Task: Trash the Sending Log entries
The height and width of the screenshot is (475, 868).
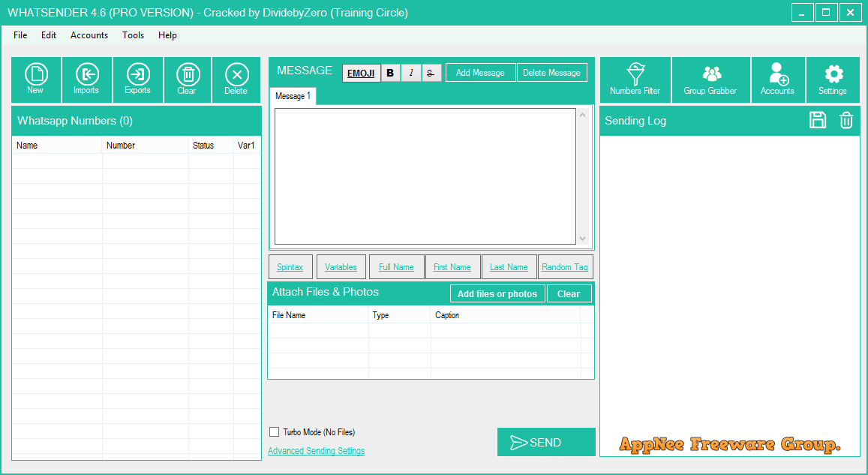Action: pyautogui.click(x=846, y=120)
